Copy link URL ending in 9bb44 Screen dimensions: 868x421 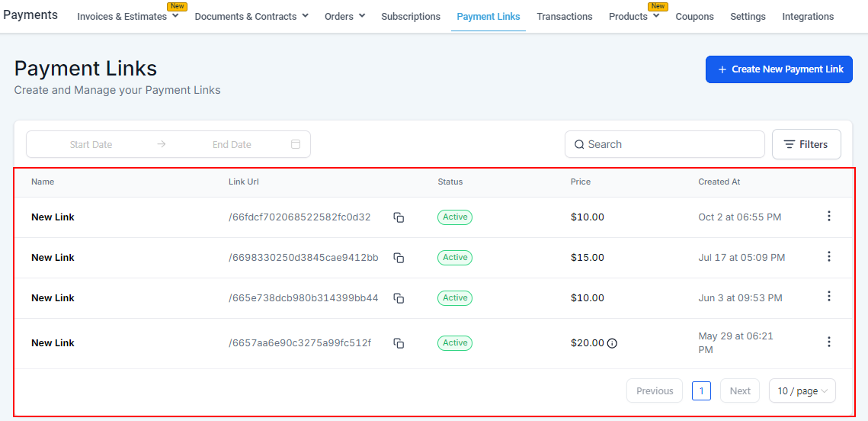(x=399, y=298)
